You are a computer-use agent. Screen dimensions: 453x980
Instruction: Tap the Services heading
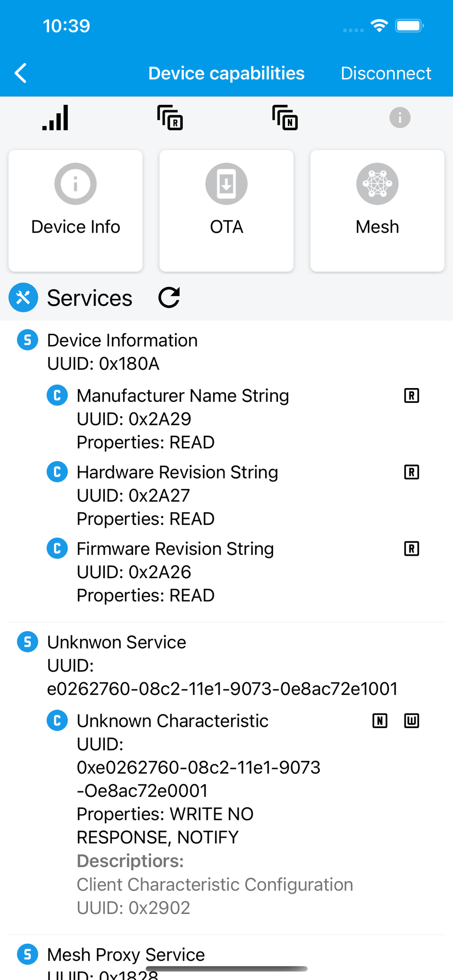90,298
